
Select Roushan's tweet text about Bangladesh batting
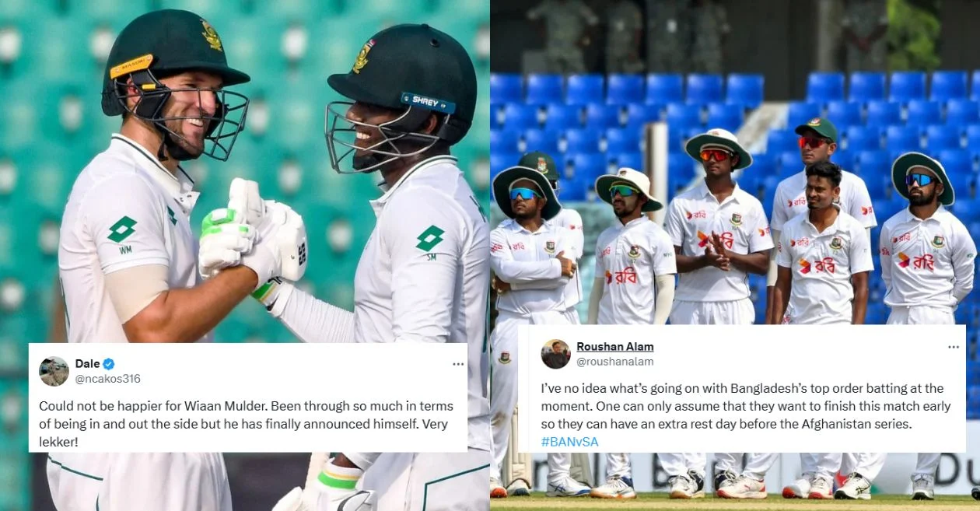pyautogui.click(x=742, y=406)
